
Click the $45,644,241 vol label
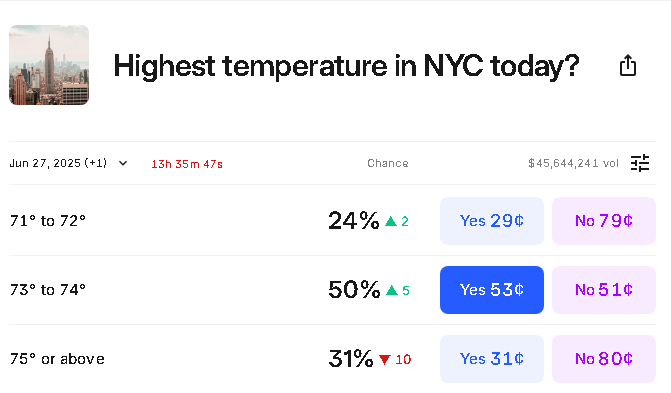click(x=573, y=163)
